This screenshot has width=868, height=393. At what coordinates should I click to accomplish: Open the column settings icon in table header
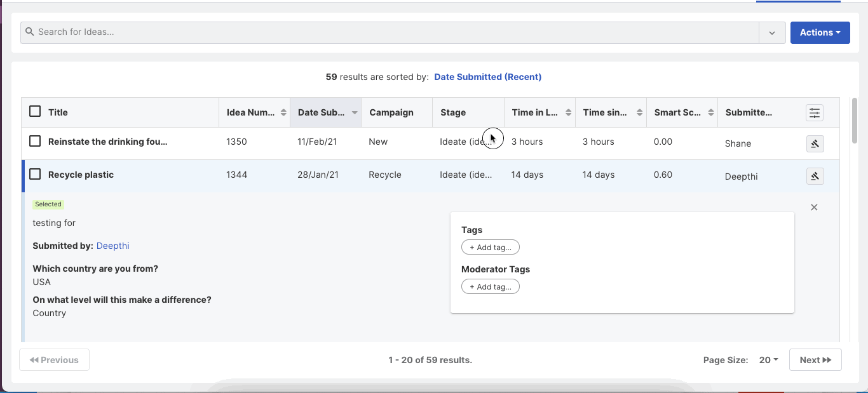(815, 113)
